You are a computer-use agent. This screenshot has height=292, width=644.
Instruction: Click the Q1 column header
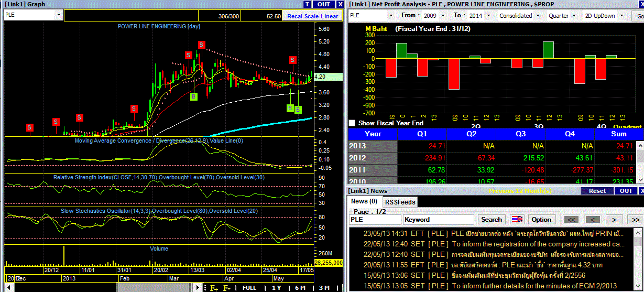tap(422, 134)
